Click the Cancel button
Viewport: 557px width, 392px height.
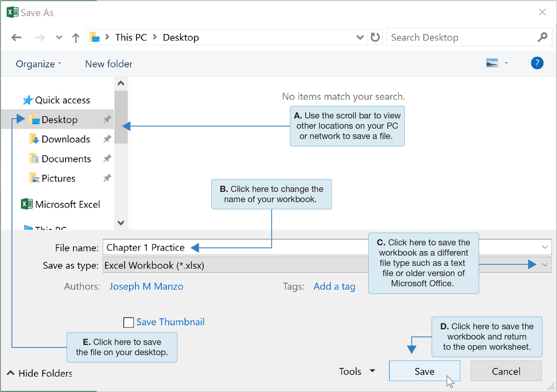[x=506, y=371]
